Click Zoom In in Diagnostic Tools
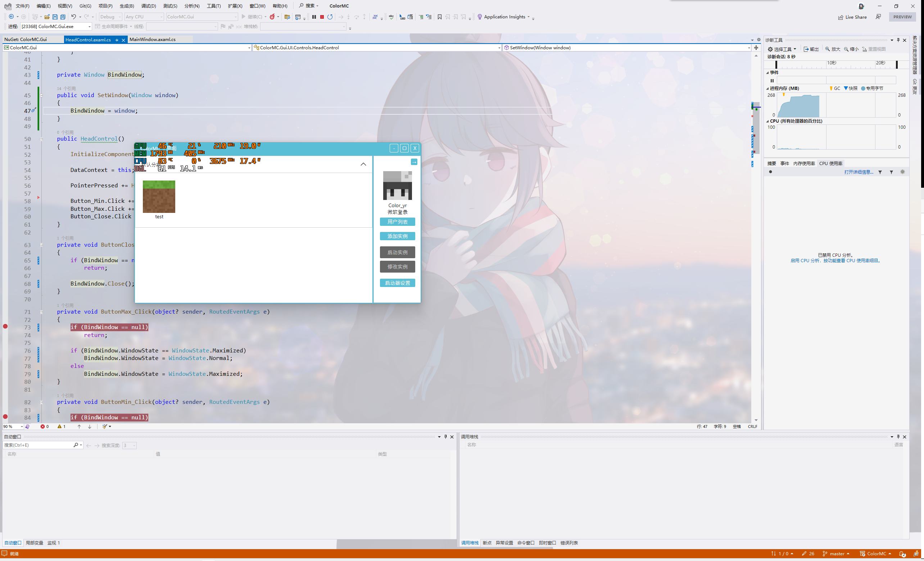The image size is (924, 561). tap(833, 49)
